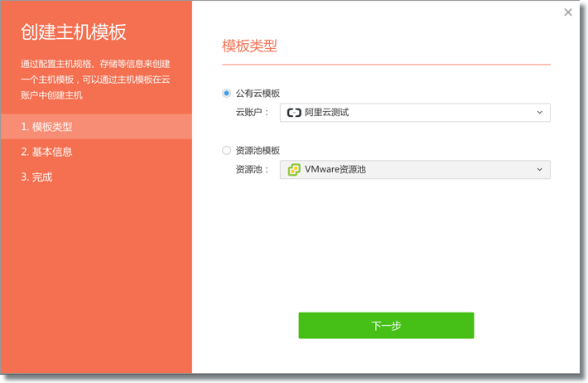Click the VMware icon in resource pool field
Viewport: 588px width, 383px height.
294,170
